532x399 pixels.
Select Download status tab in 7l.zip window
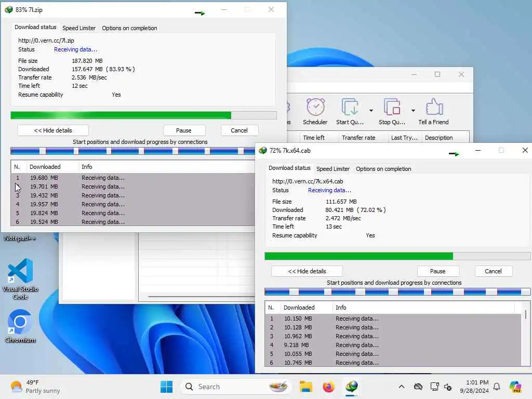35,27
